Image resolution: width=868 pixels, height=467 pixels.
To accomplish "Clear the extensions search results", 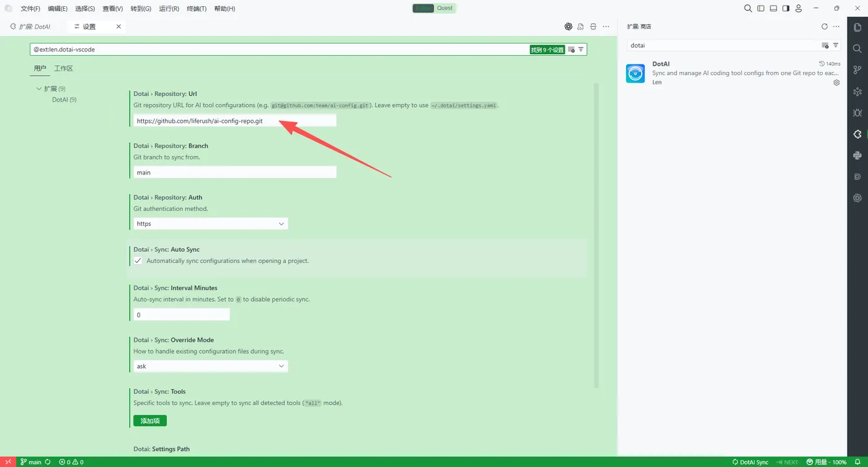I will [x=825, y=45].
